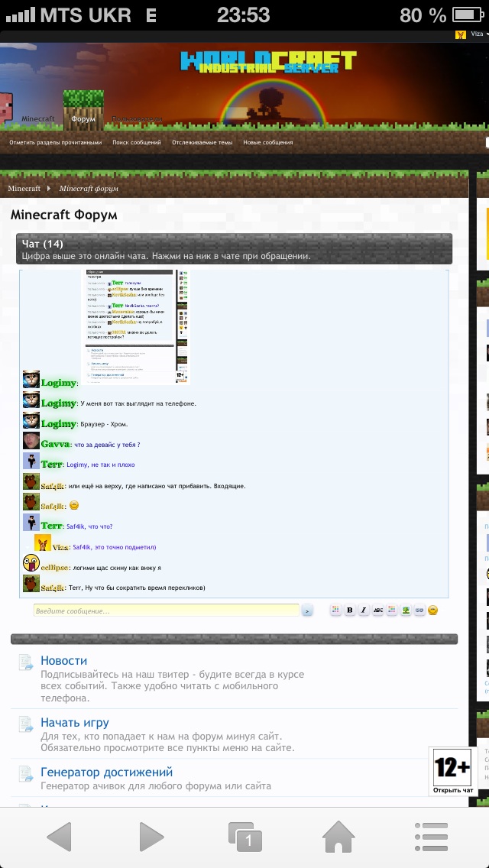Go to the browser home page
The image size is (489, 868).
tap(338, 837)
